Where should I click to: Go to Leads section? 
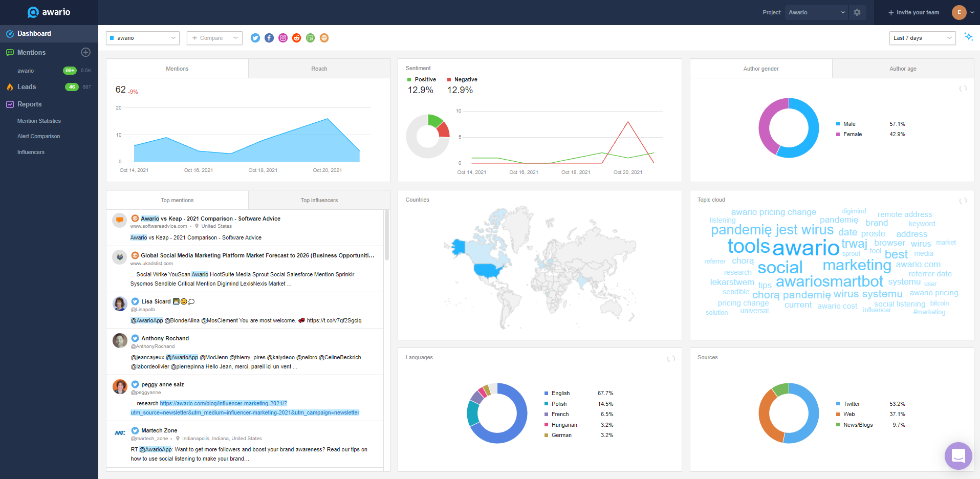(27, 87)
